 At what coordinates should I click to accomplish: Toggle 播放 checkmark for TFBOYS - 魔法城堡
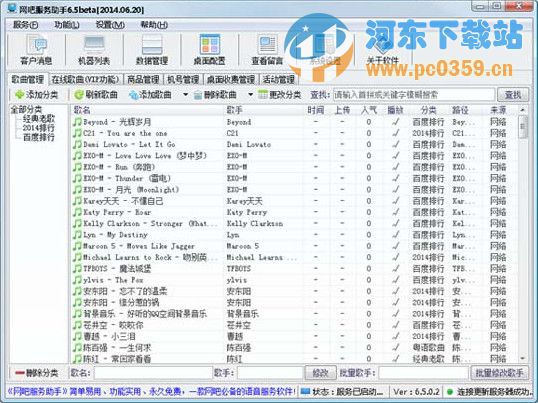(396, 269)
